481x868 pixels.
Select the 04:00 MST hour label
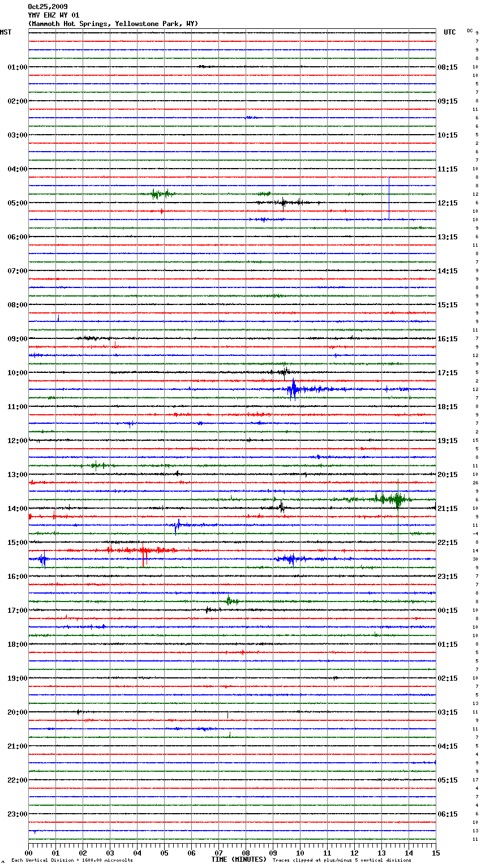(18, 169)
